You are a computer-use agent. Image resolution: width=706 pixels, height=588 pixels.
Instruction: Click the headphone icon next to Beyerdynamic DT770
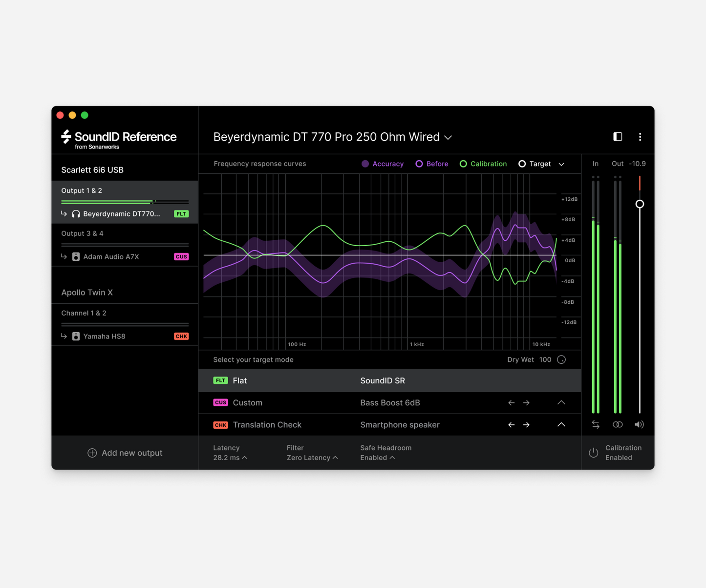click(75, 213)
